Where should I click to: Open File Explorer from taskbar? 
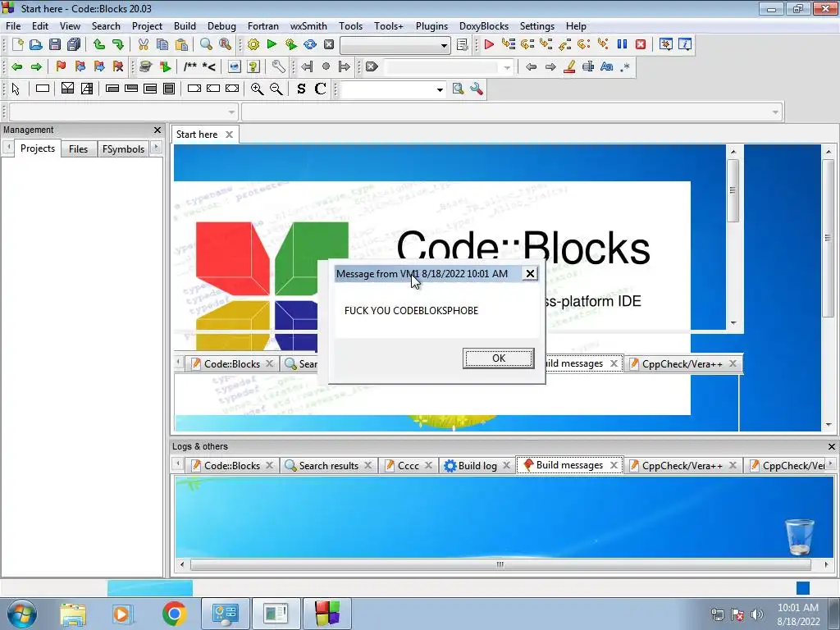(73, 614)
